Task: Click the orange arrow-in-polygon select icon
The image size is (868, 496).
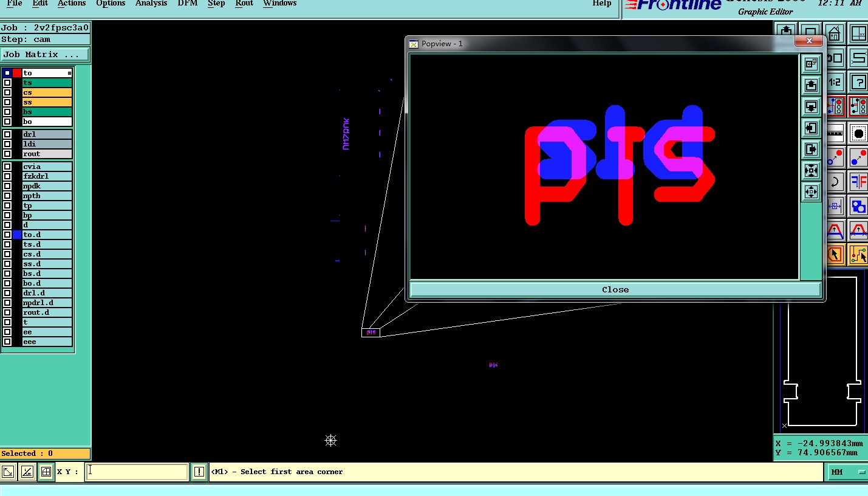Action: 836,255
